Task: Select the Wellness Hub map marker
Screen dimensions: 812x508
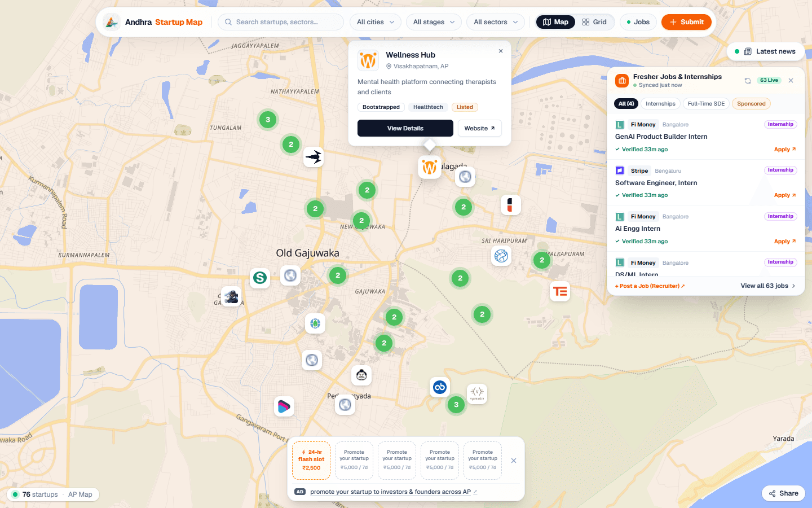Action: [430, 167]
